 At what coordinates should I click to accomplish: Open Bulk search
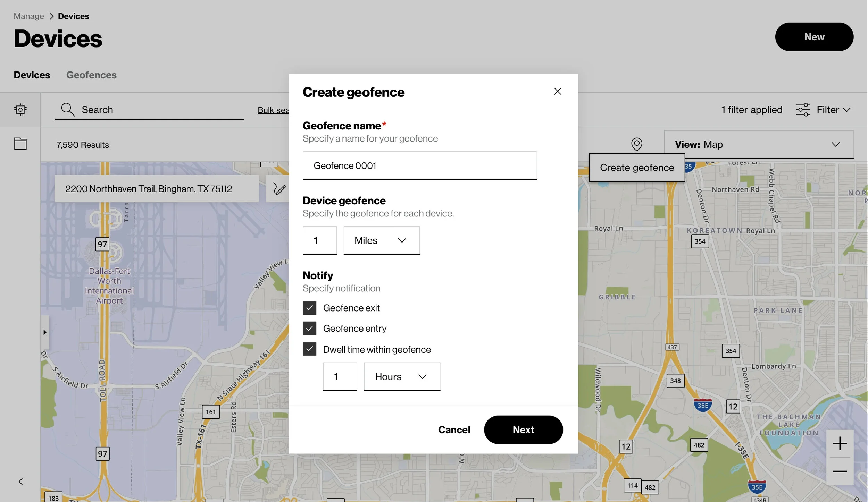[274, 110]
